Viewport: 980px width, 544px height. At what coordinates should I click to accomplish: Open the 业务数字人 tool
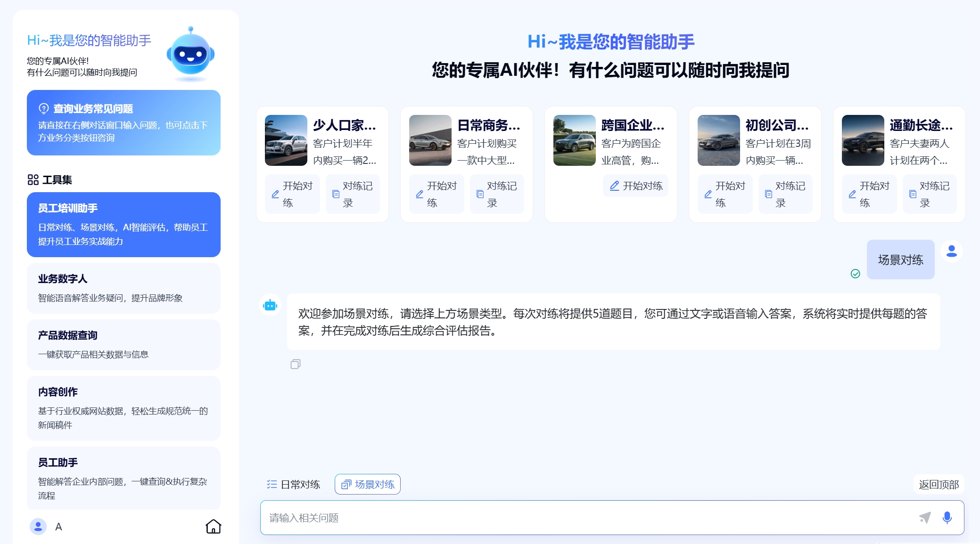124,288
